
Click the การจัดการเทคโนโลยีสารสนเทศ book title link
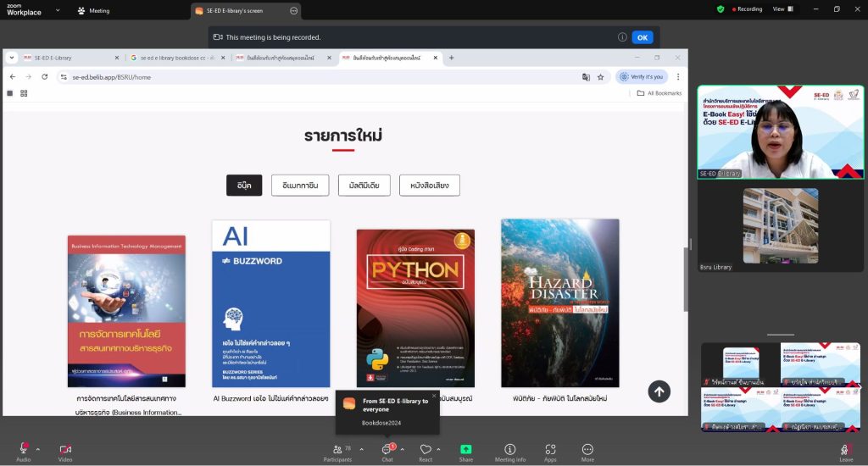127,405
